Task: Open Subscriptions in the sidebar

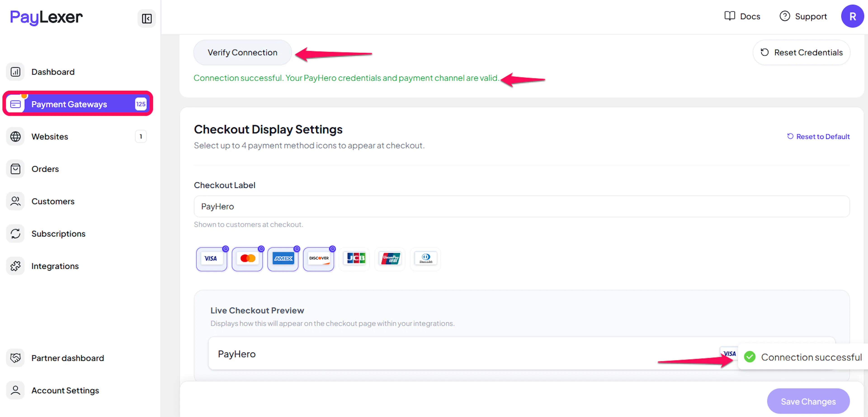Action: click(78, 233)
